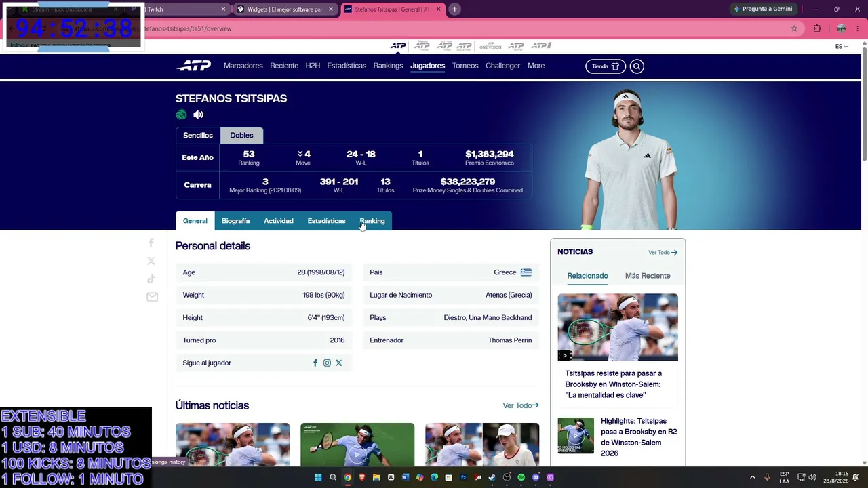This screenshot has width=868, height=488.
Task: Close the Twitch browser tab
Action: point(223,9)
